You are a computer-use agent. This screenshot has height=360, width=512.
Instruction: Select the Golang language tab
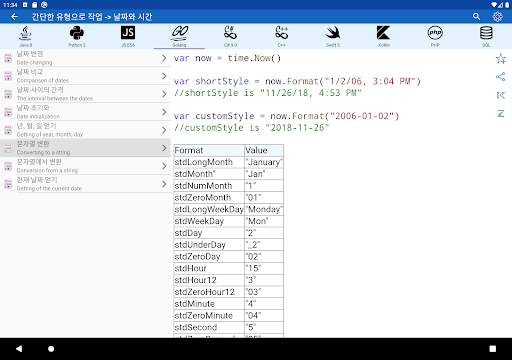[179, 36]
